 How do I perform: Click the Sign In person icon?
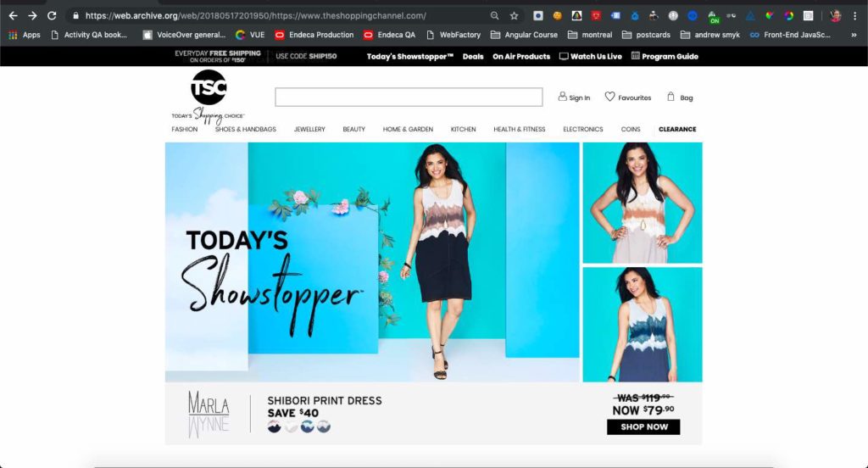(x=563, y=97)
